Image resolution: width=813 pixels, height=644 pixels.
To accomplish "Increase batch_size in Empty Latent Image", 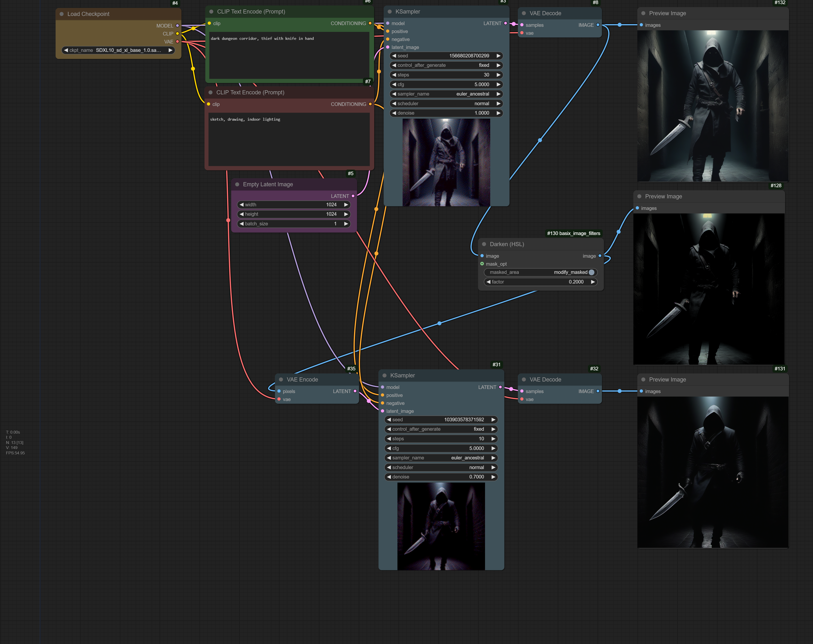I will point(346,224).
